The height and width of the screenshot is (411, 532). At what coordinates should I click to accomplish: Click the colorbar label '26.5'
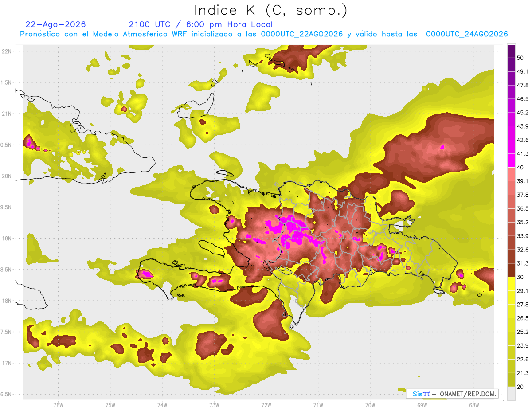click(523, 318)
